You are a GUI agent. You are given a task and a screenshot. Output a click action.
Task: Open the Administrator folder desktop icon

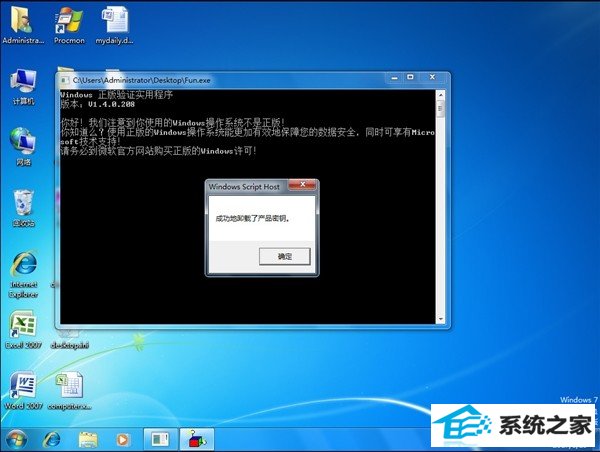[23, 25]
